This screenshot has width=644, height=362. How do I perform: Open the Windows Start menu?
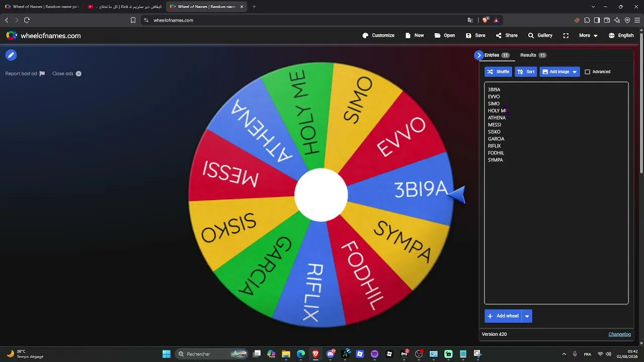pyautogui.click(x=167, y=354)
